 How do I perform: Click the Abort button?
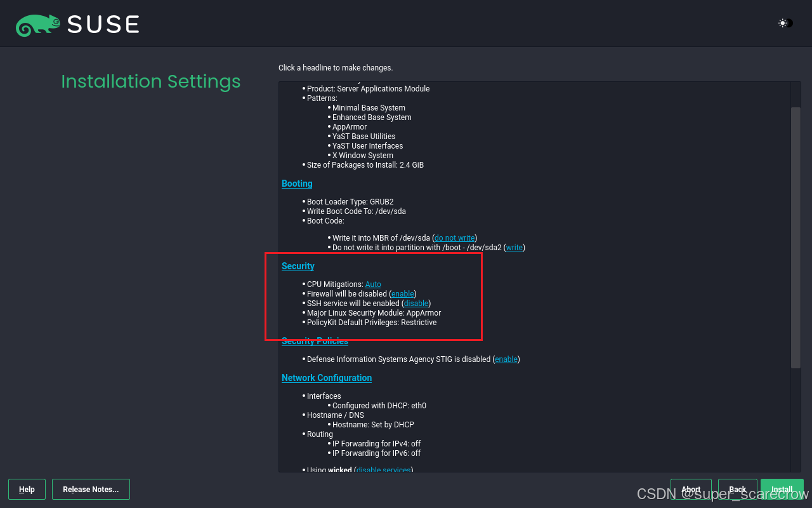tap(691, 490)
